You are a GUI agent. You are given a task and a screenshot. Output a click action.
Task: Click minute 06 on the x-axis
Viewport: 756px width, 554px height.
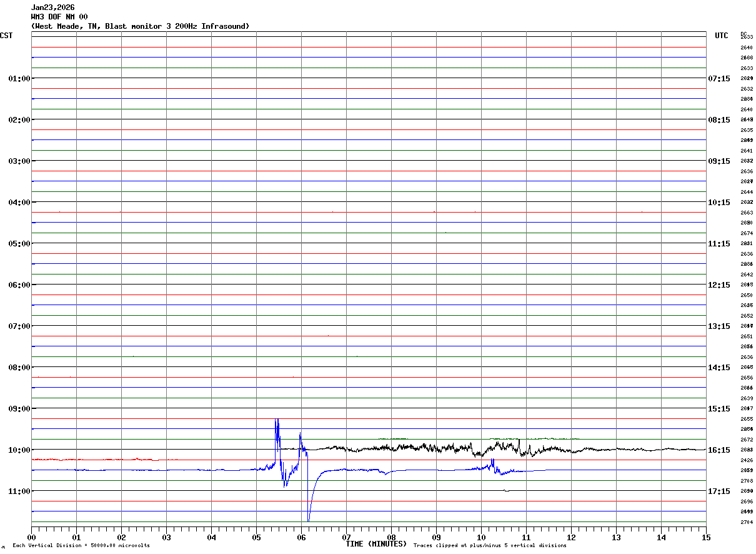302,537
